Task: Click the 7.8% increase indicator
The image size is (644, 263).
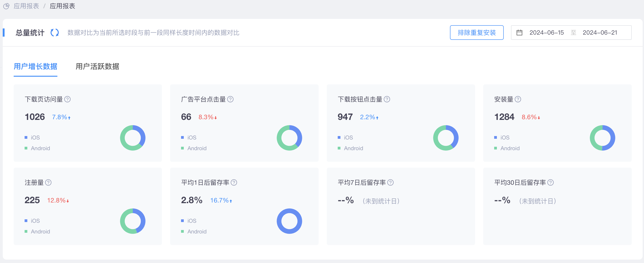Action: click(61, 117)
